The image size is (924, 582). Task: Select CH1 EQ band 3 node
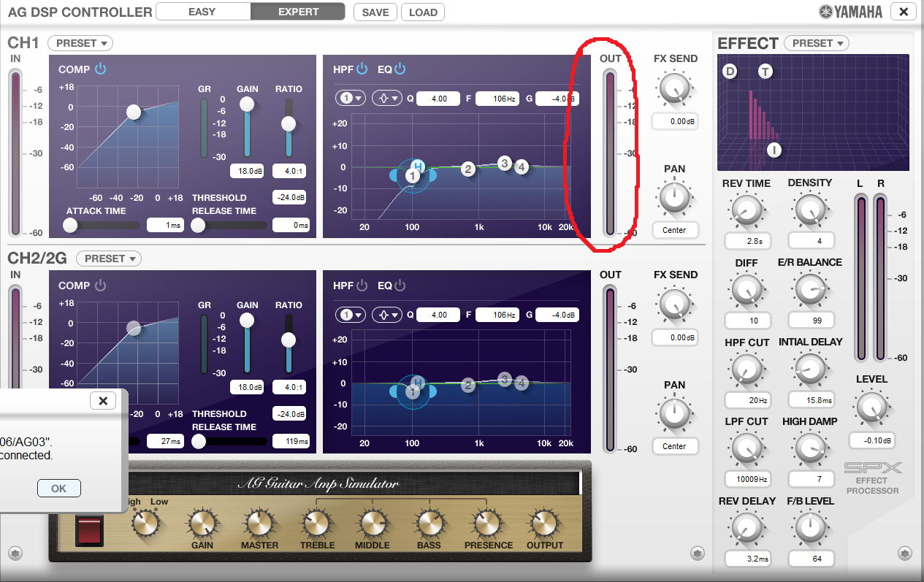[x=504, y=163]
